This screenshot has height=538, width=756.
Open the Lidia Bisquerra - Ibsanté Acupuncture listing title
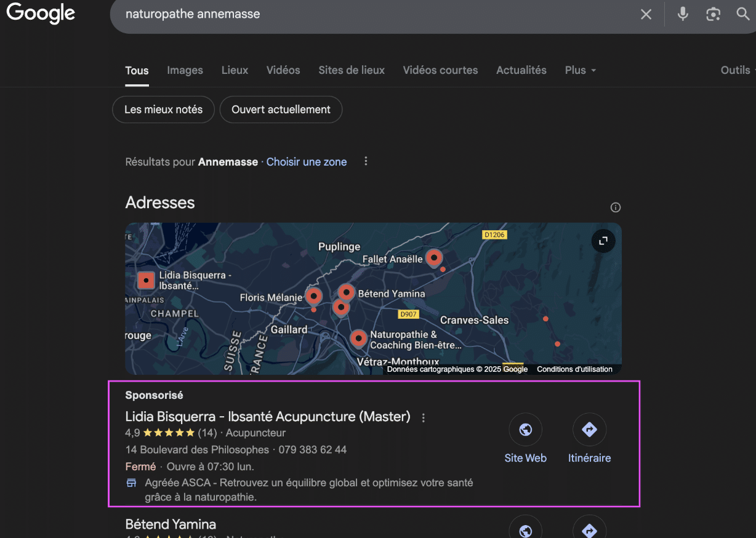268,417
